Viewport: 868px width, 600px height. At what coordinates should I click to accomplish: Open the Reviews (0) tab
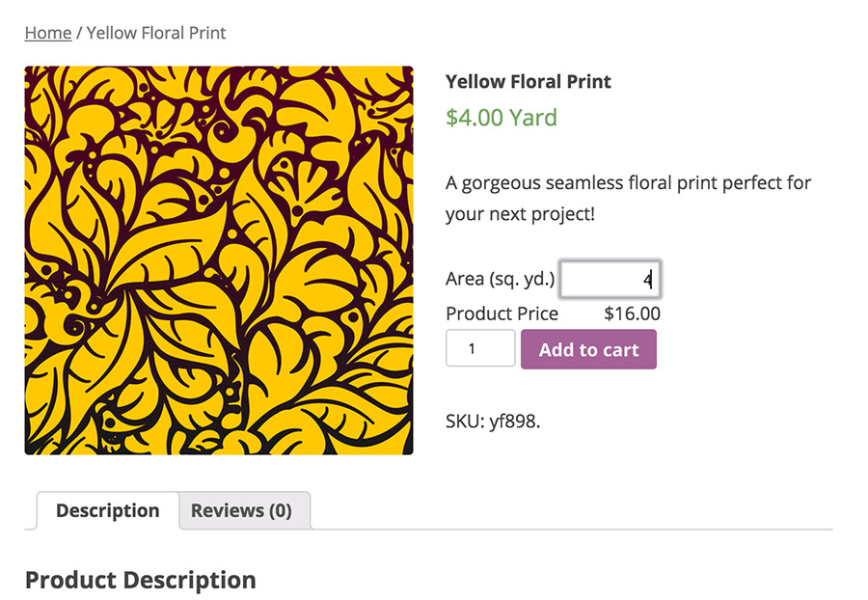pyautogui.click(x=241, y=511)
